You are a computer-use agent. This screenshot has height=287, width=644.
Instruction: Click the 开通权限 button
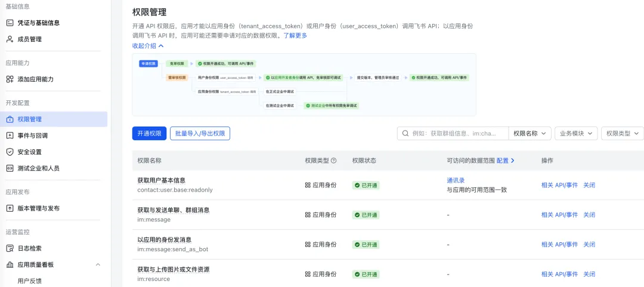pyautogui.click(x=149, y=134)
